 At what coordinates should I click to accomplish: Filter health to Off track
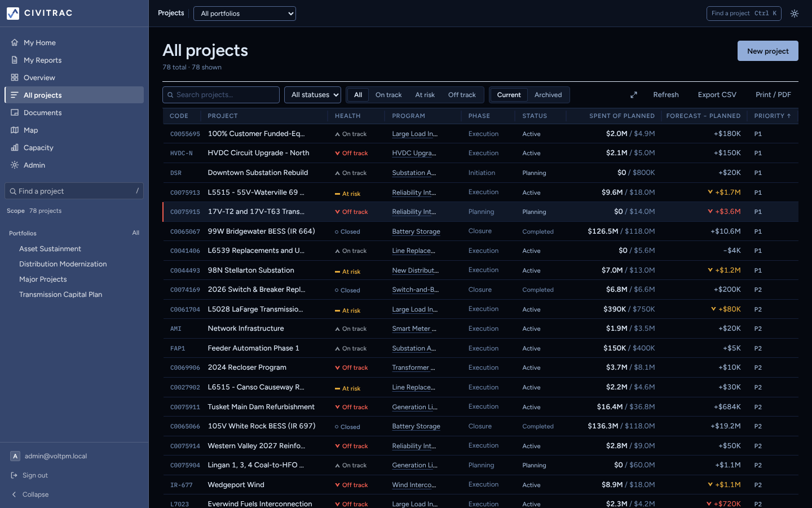coord(462,95)
